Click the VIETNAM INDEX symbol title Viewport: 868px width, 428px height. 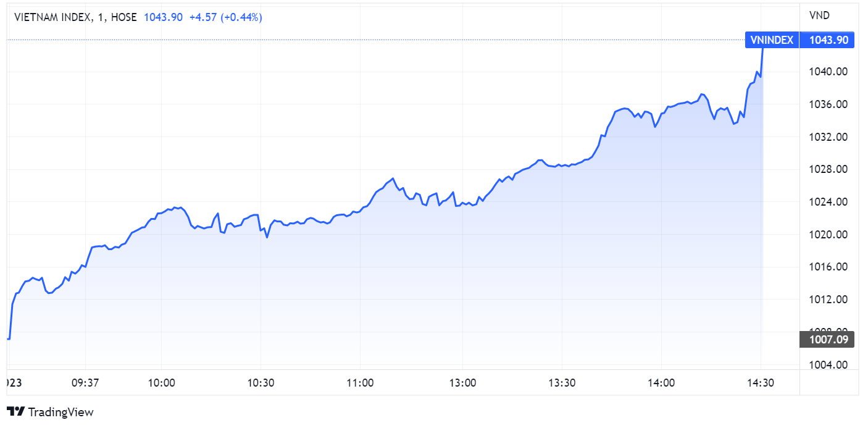51,17
